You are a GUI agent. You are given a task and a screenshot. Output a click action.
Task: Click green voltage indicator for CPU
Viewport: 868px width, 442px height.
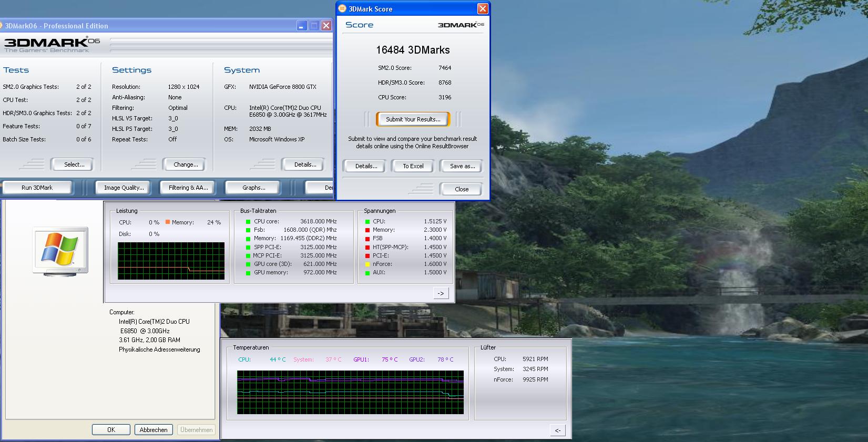pos(367,222)
